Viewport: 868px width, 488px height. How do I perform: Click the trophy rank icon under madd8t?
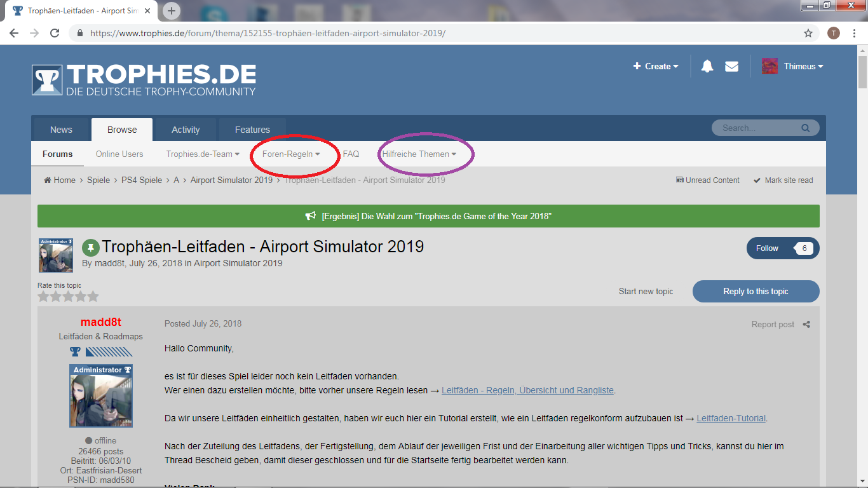pos(75,352)
